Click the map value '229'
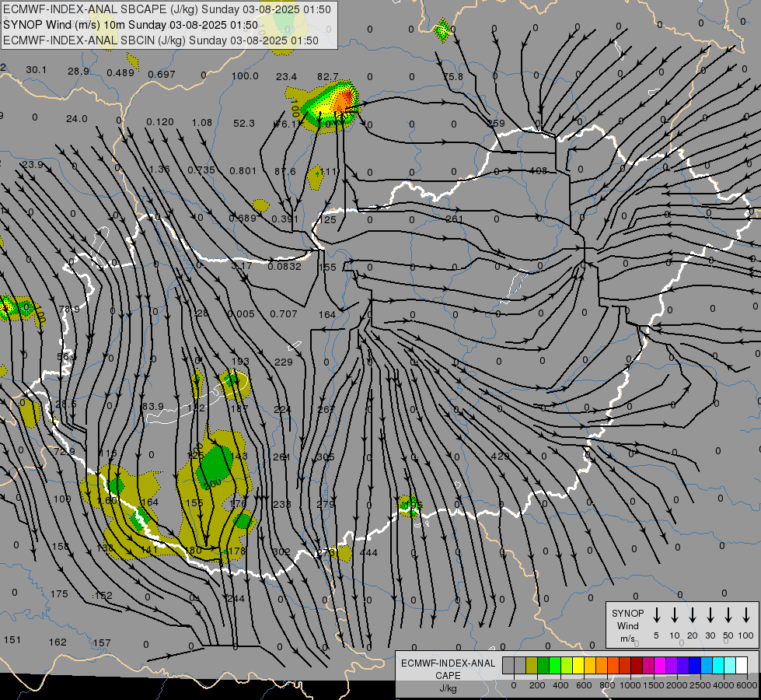The width and height of the screenshot is (761, 700). coord(284,362)
